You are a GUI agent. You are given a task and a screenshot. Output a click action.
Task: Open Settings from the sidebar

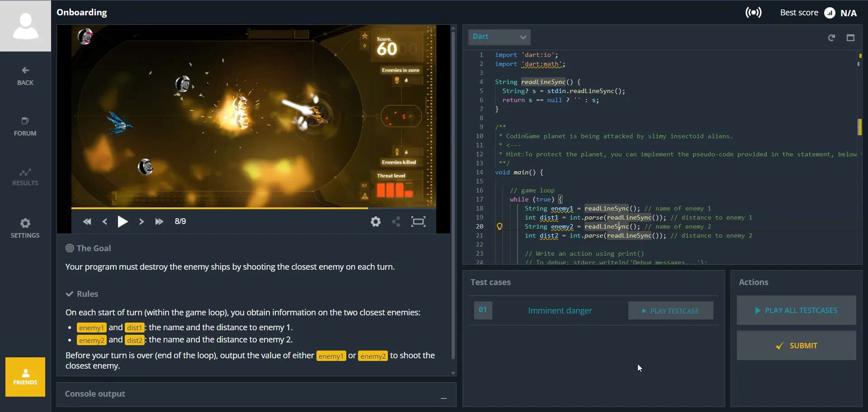[25, 228]
